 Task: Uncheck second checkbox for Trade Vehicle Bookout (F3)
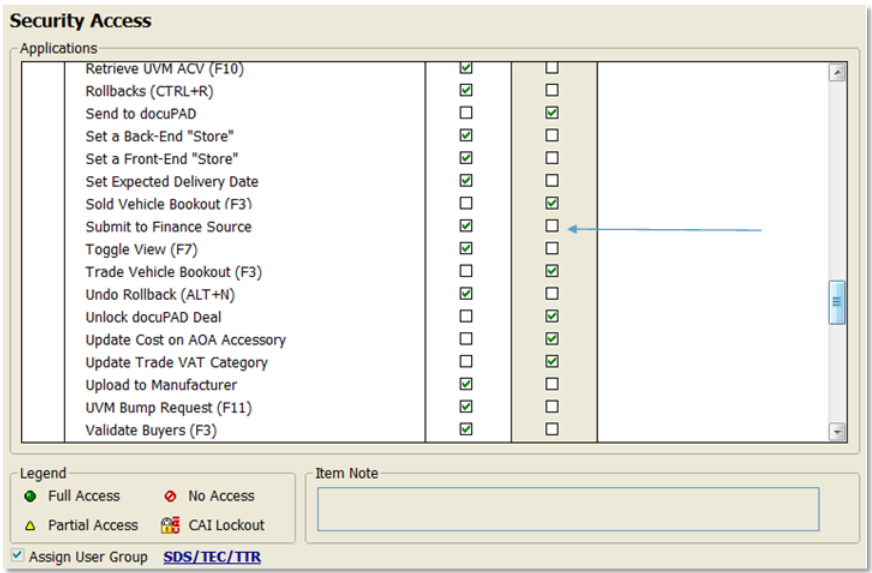click(x=552, y=271)
